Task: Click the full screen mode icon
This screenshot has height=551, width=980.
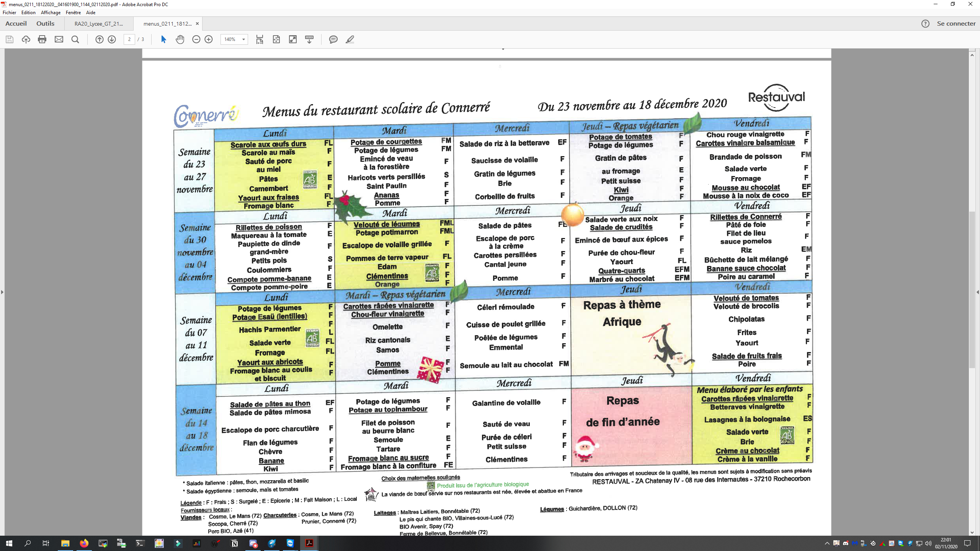Action: (293, 39)
